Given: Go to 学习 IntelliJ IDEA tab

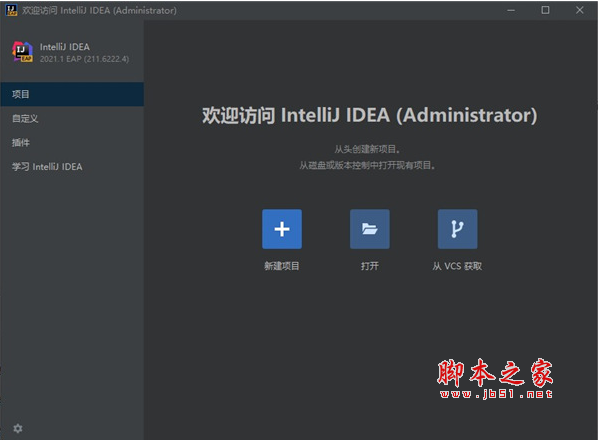Looking at the screenshot, I should pyautogui.click(x=72, y=167).
